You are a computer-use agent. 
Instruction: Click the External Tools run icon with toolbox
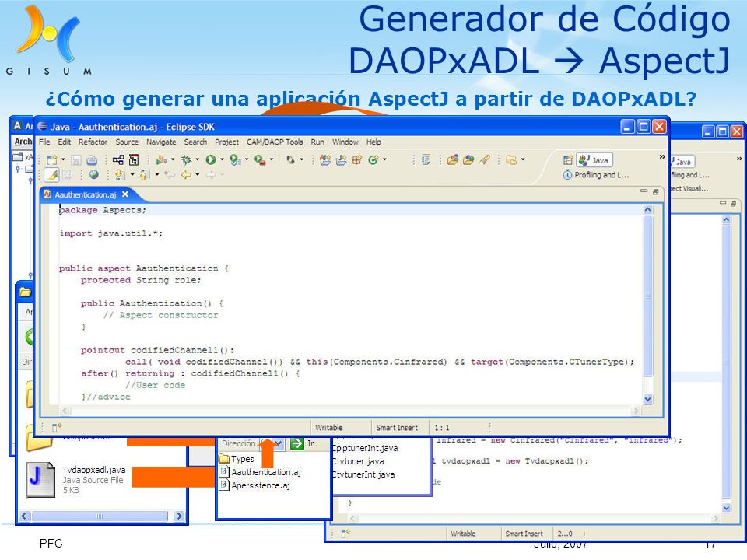pyautogui.click(x=260, y=160)
